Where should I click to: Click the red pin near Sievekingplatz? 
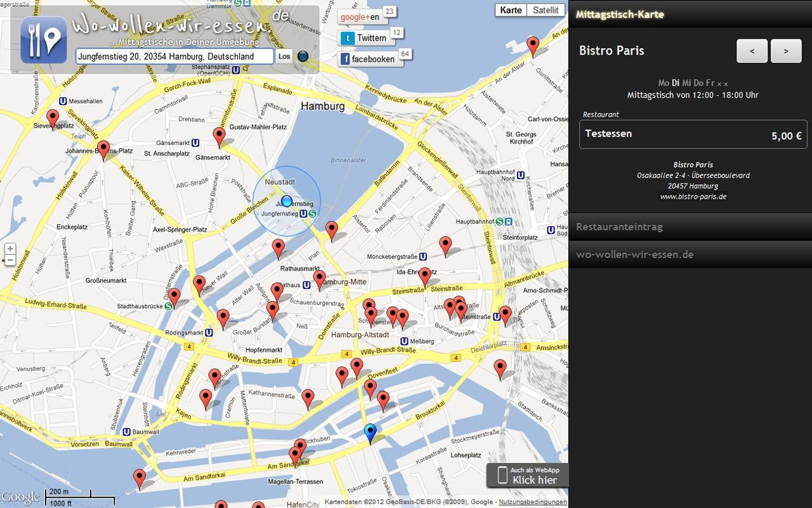tap(53, 118)
